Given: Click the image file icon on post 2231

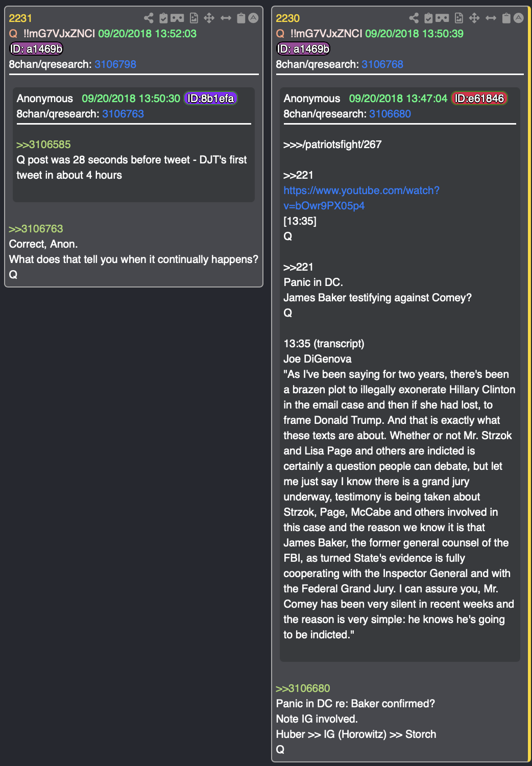Looking at the screenshot, I should coord(194,18).
